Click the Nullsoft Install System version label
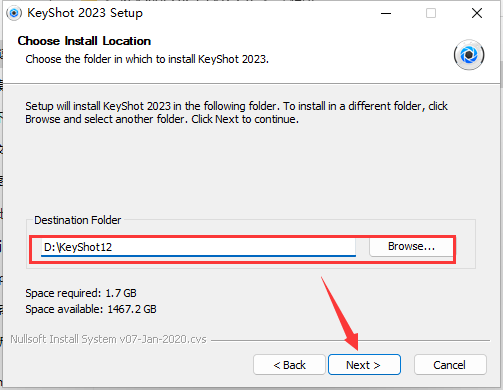Screen dimensions: 503x390 (108, 339)
